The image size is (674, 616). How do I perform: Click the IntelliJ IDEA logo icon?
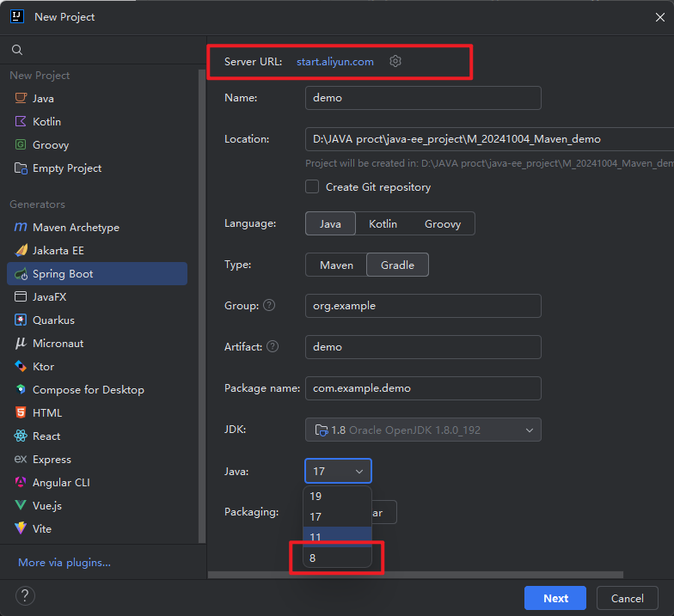[17, 16]
